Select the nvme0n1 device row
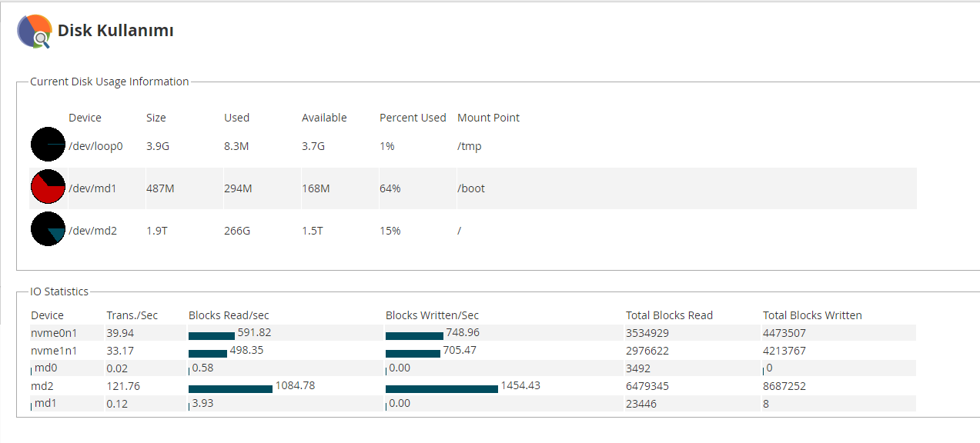 pyautogui.click(x=473, y=333)
